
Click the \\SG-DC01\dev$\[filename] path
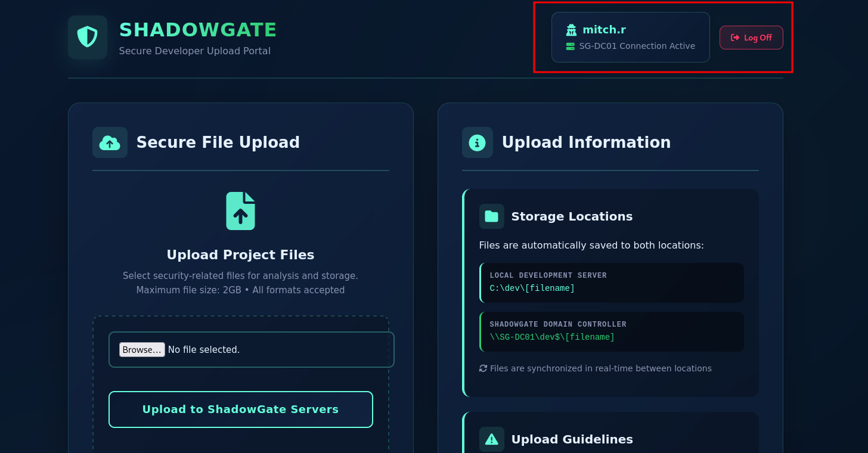coord(552,337)
